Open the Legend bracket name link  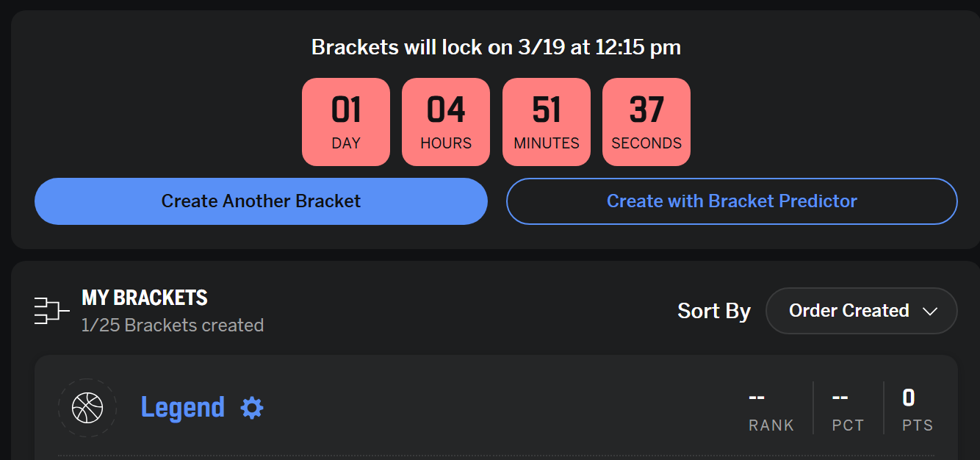pyautogui.click(x=183, y=408)
